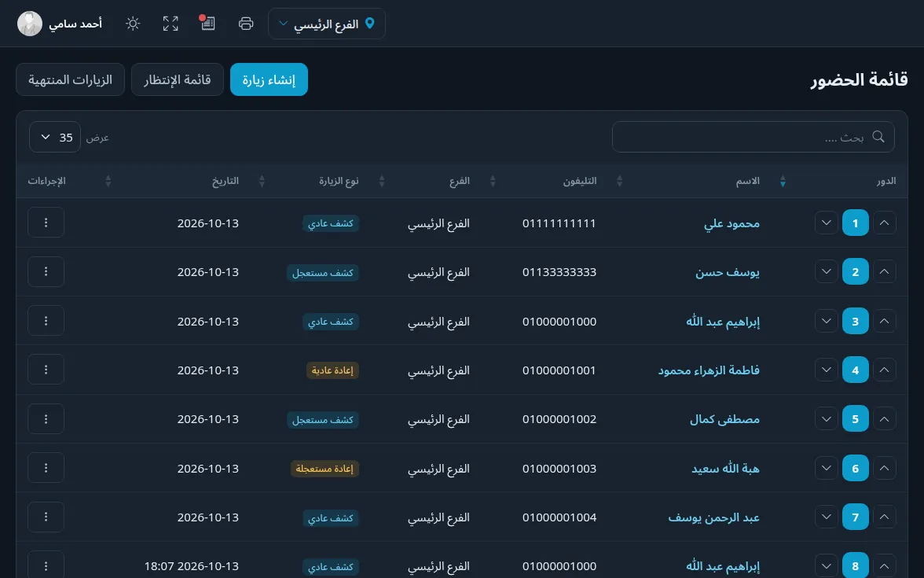
Task: Open patient link مصطفى كمال
Action: pyautogui.click(x=724, y=419)
